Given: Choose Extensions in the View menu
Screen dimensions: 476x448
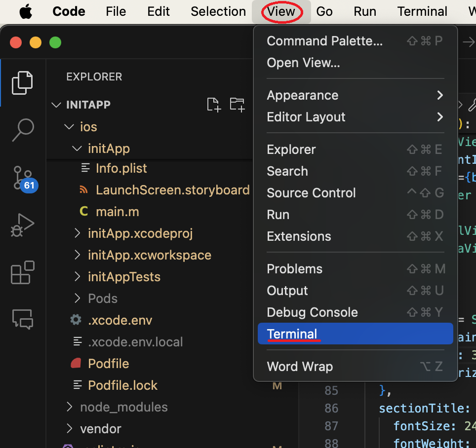Looking at the screenshot, I should point(355,236).
